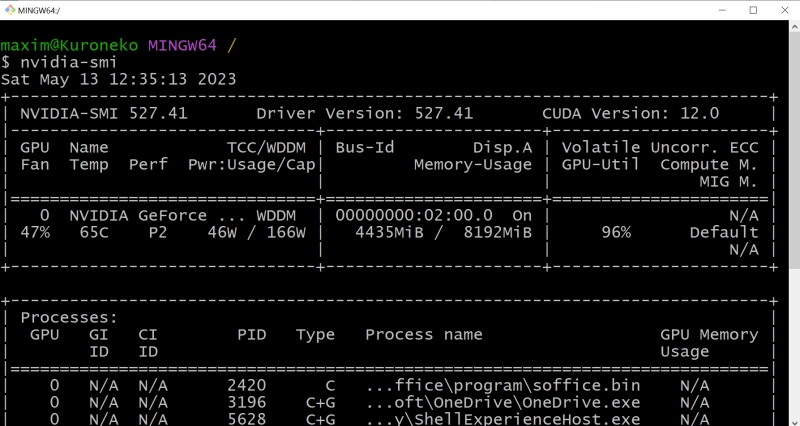The image size is (800, 426).
Task: Click the Bus-Id 00000000:02:00.0 value
Action: [414, 215]
